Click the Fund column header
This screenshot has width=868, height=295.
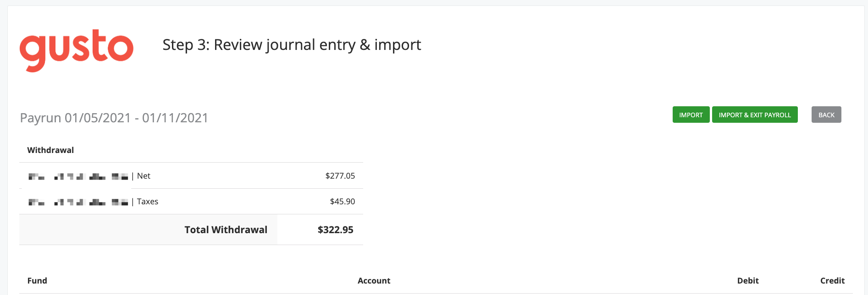click(37, 281)
